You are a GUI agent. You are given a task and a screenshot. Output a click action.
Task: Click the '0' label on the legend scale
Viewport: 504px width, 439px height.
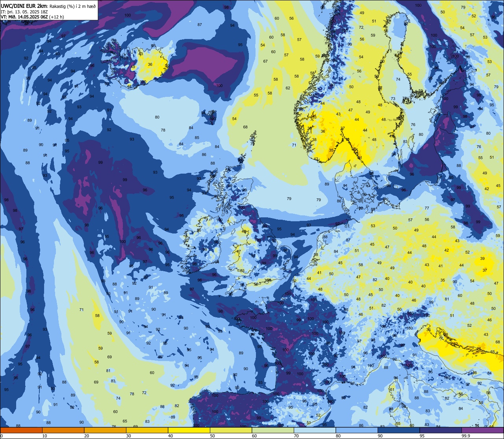tap(2, 436)
